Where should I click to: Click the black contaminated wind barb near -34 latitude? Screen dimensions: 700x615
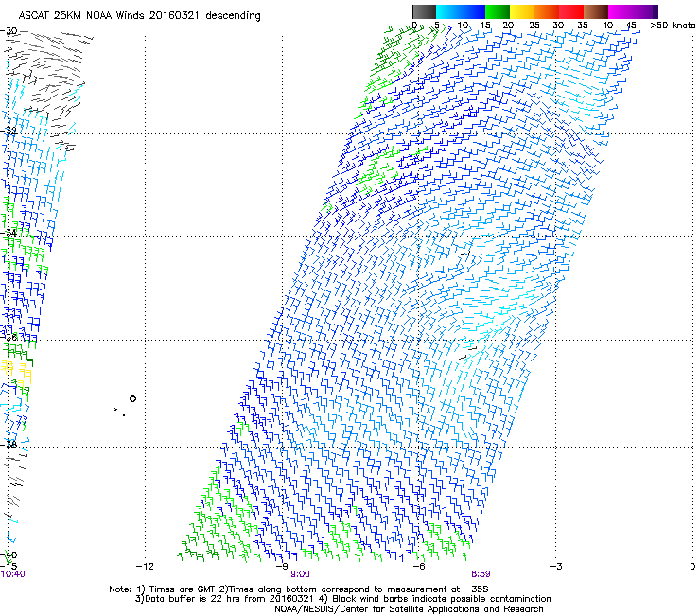[466, 254]
